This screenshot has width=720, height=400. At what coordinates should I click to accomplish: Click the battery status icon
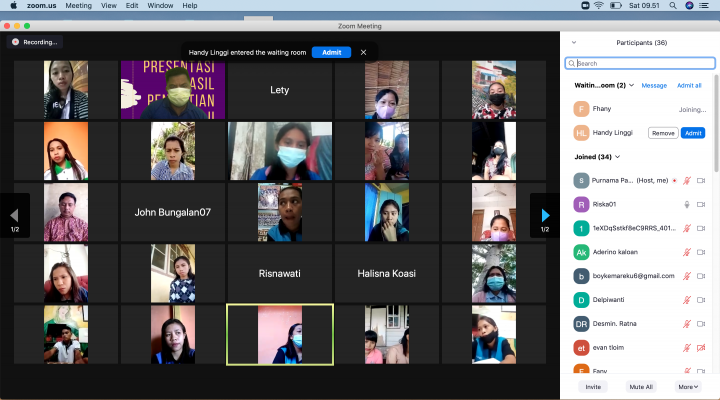616,6
